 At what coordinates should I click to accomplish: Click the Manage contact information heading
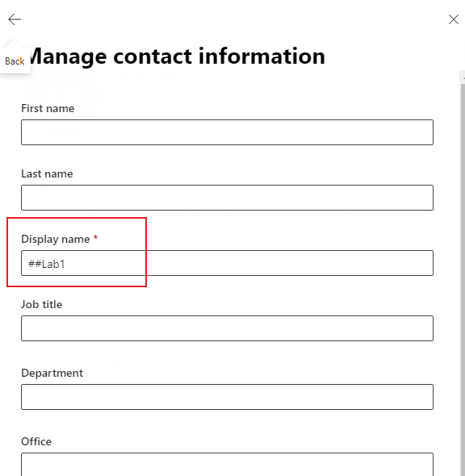pyautogui.click(x=177, y=56)
